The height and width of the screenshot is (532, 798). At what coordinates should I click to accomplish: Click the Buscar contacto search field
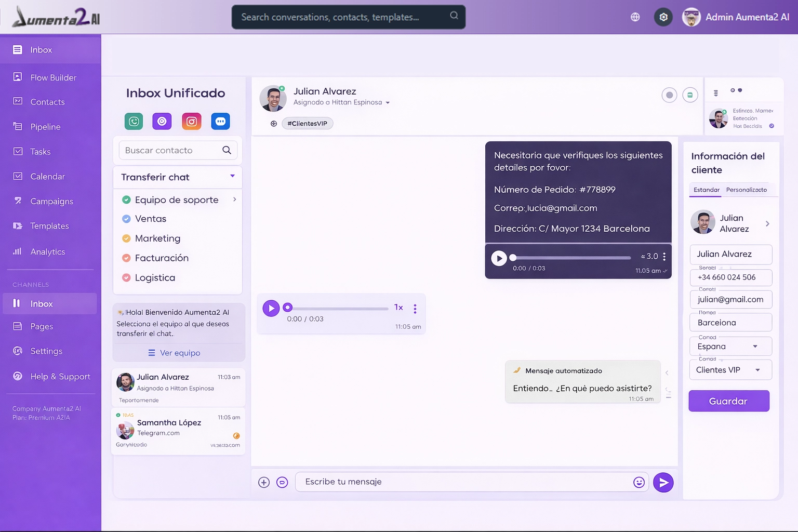tap(170, 151)
